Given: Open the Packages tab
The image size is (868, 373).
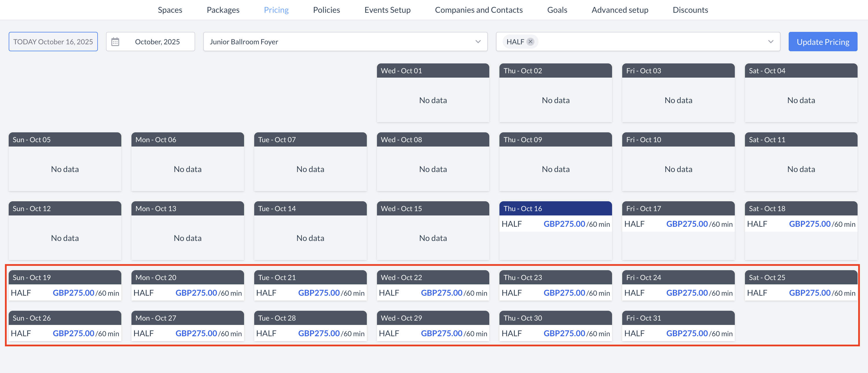Looking at the screenshot, I should (x=223, y=10).
